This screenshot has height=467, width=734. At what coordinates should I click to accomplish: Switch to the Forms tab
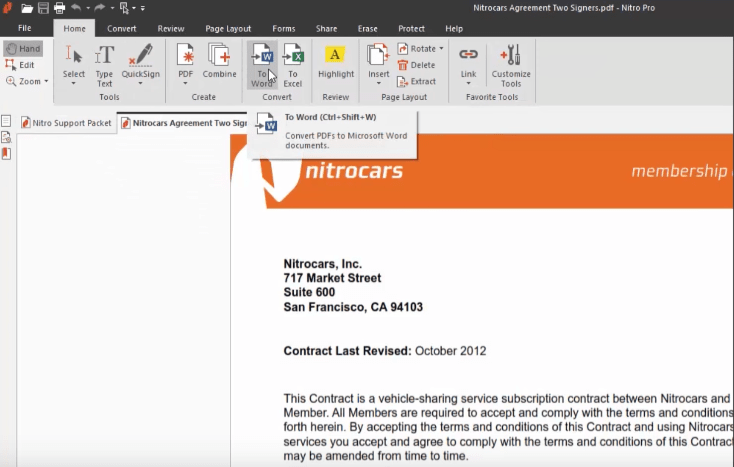[284, 29]
